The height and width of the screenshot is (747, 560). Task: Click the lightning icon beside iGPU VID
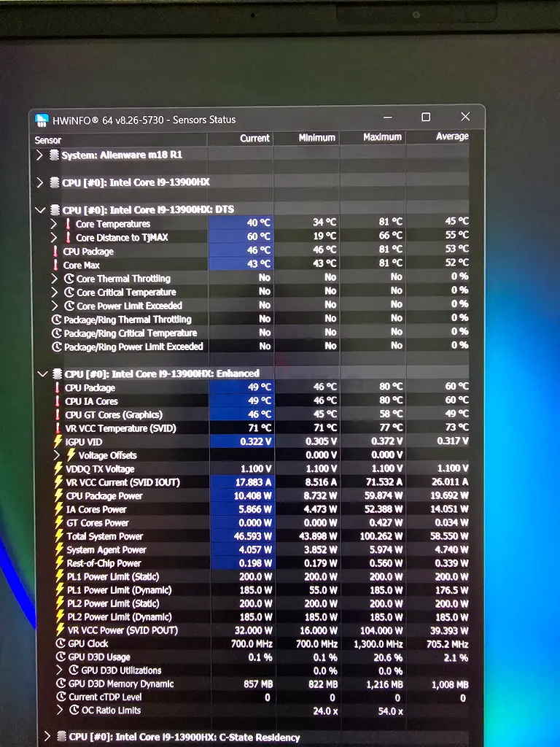click(58, 441)
